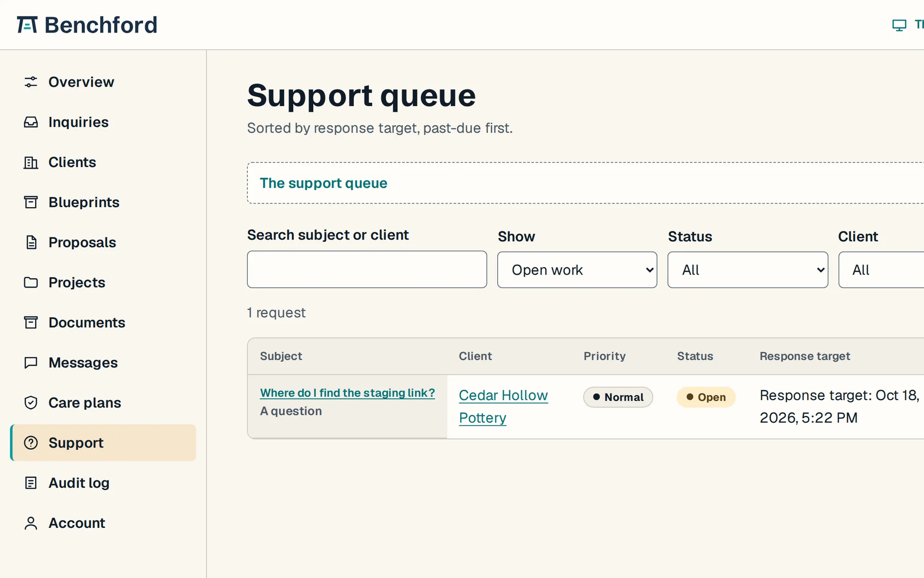The height and width of the screenshot is (578, 924).
Task: Click the Clients building icon
Action: point(31,162)
